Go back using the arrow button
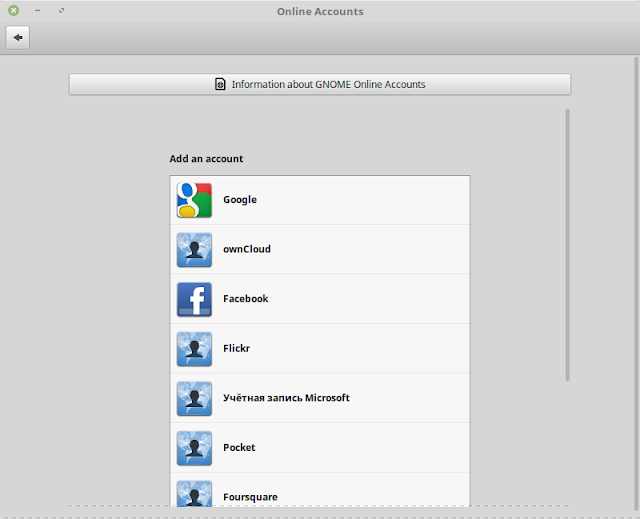Image resolution: width=640 pixels, height=519 pixels. [18, 38]
